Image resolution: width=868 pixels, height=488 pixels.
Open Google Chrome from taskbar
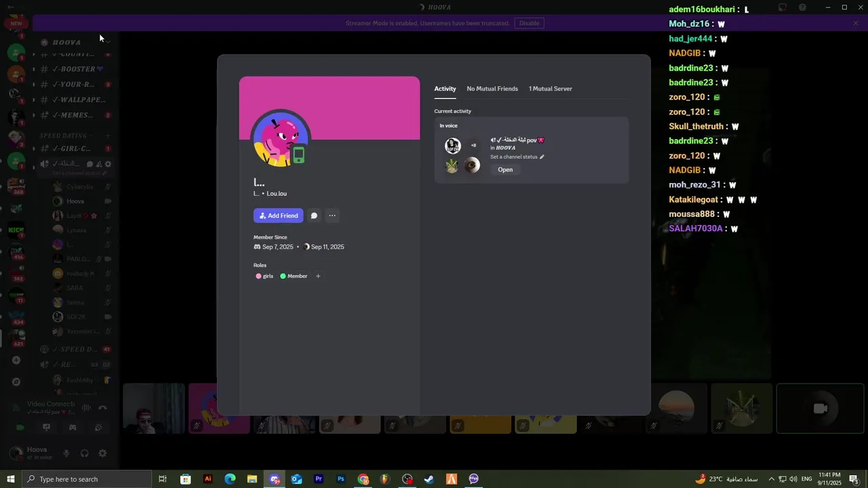tap(363, 479)
